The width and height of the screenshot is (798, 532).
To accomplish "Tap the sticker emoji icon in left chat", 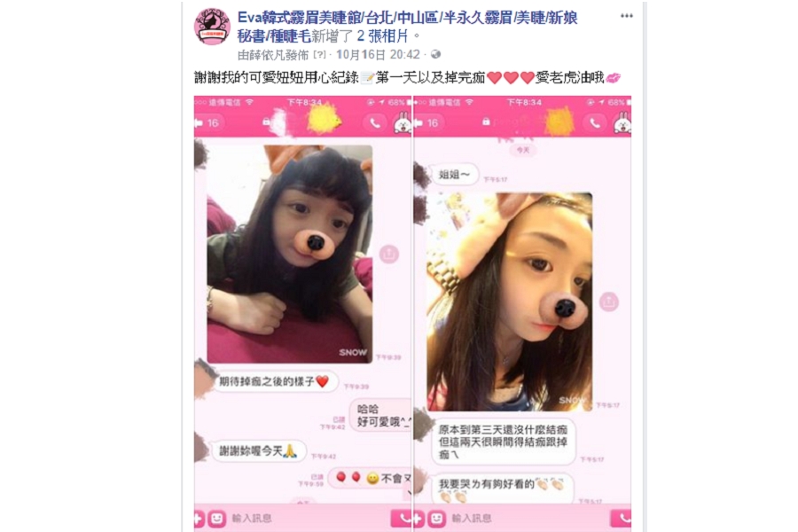I will click(216, 518).
